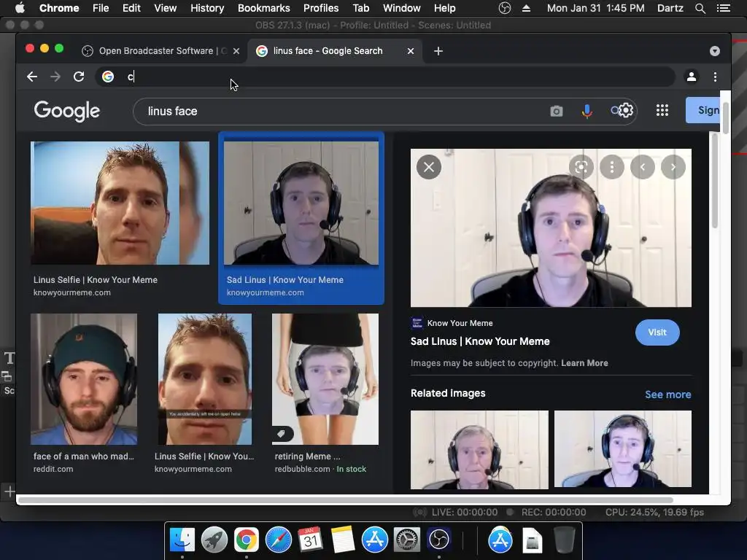
Task: Close the Open Broadcaster Software tab
Action: click(x=236, y=51)
